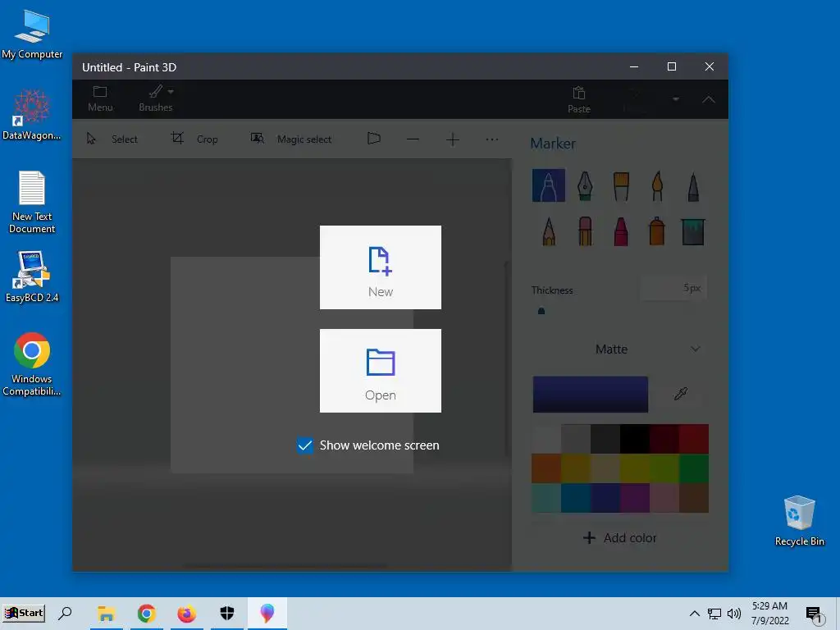Choose the Oil brush tool
840x630 pixels.
coord(621,185)
